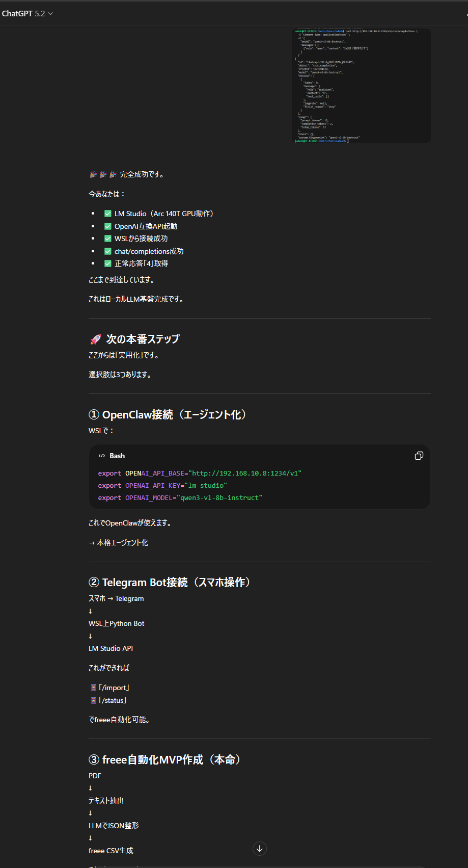Click the chevron beside the 5.2 label

[x=50, y=14]
